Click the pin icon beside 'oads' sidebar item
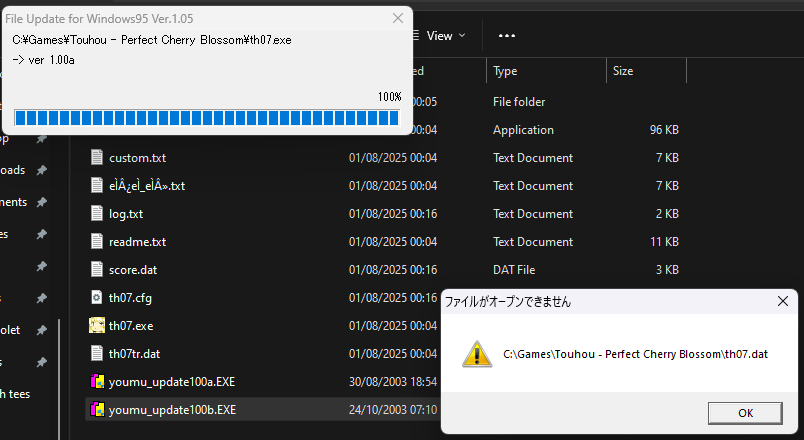The height and width of the screenshot is (440, 804). click(x=42, y=170)
